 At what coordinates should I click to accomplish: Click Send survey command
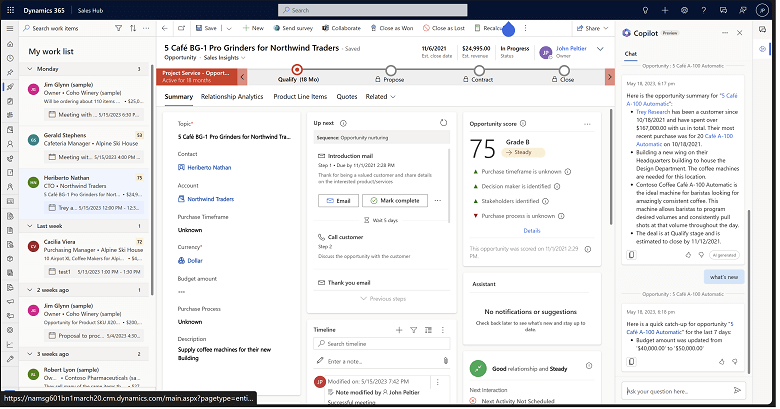tap(293, 28)
